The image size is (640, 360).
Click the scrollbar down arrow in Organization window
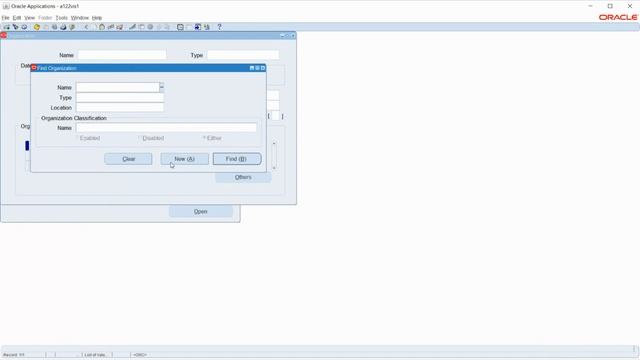tap(274, 168)
